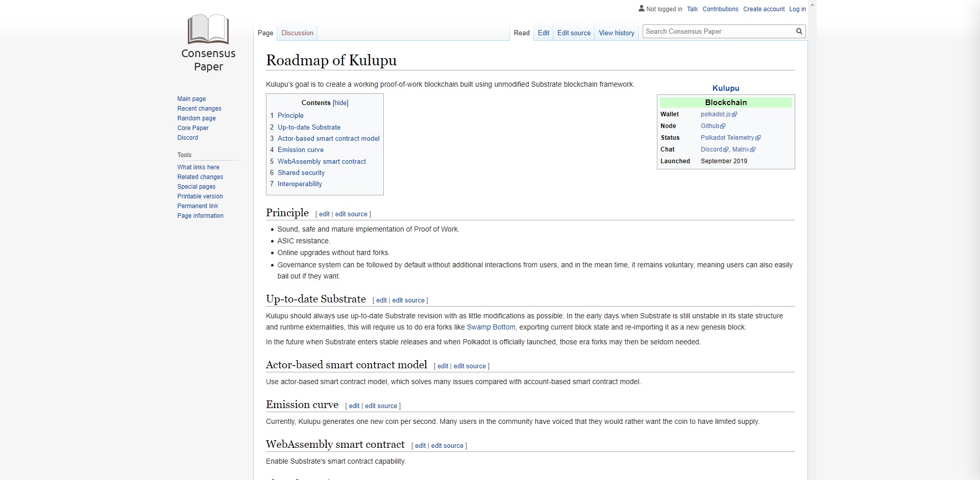The width and height of the screenshot is (980, 480).
Task: Click edit for Up-to-date Substrate section
Action: (381, 300)
